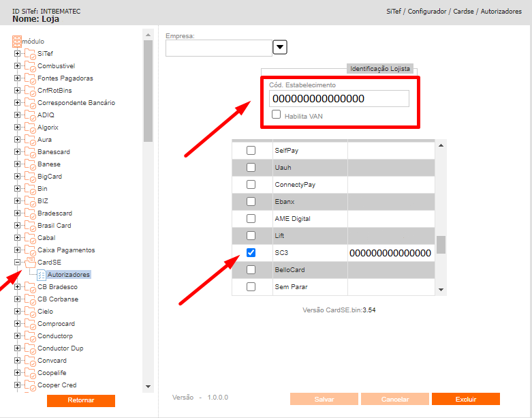The width and height of the screenshot is (532, 418).
Task: Click the ADIQ folder icon
Action: point(30,115)
